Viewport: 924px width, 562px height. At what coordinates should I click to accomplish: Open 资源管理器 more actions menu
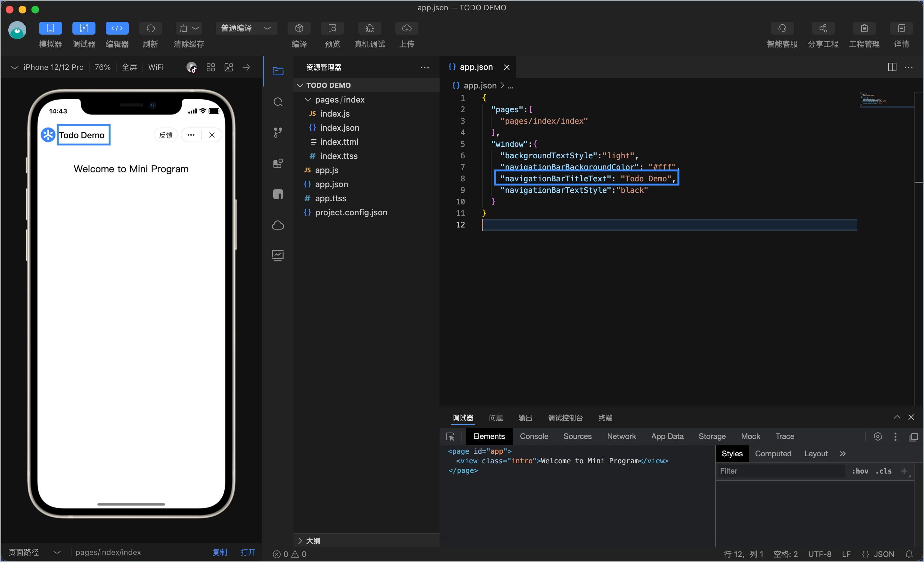(x=425, y=68)
